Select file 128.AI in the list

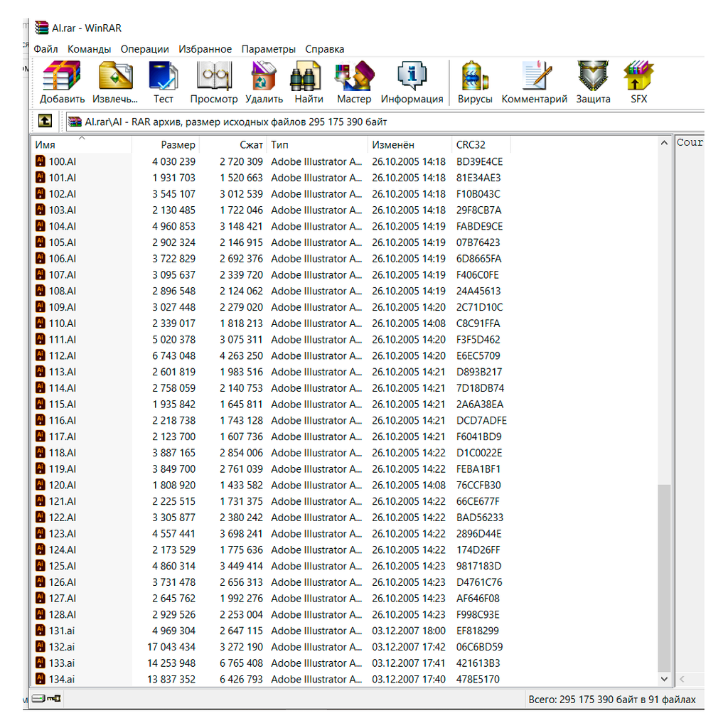[x=63, y=614]
